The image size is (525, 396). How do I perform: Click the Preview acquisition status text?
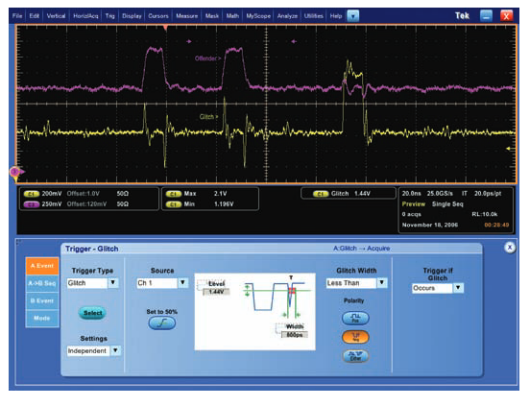point(414,204)
